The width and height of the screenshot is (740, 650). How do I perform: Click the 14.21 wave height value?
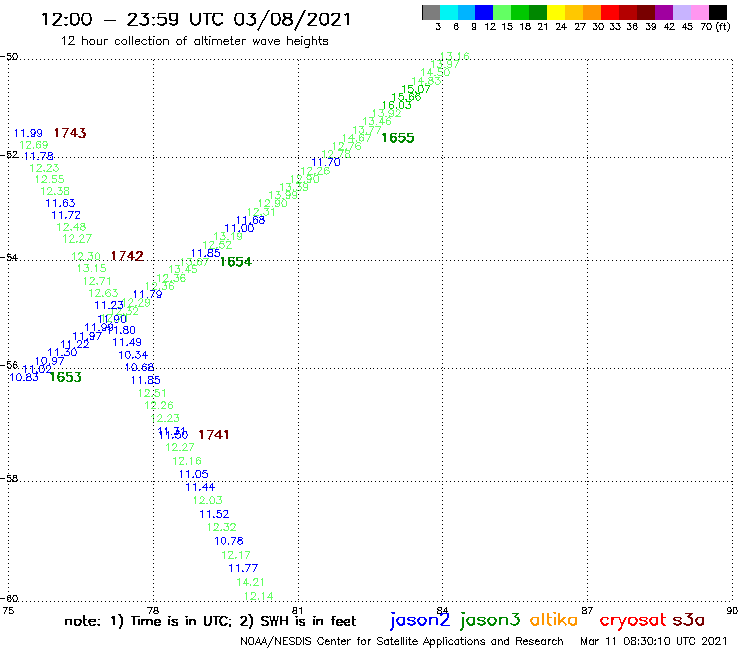[251, 582]
